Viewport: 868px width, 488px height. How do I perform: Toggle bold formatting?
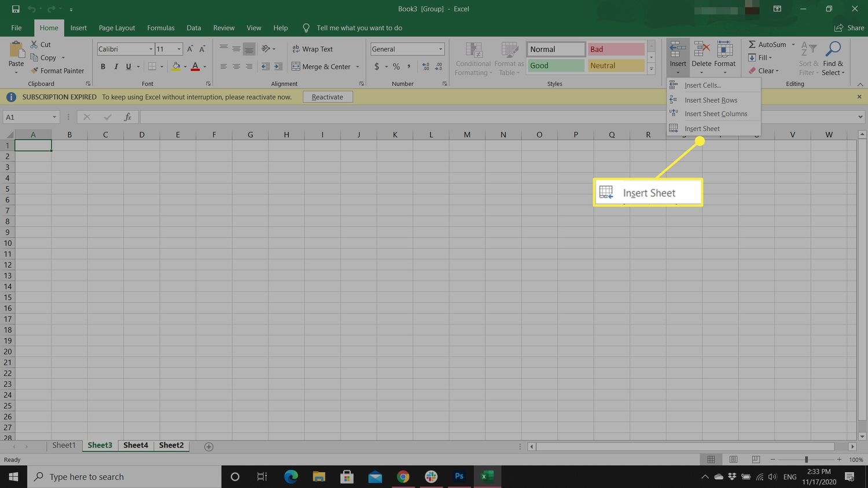[x=103, y=66]
